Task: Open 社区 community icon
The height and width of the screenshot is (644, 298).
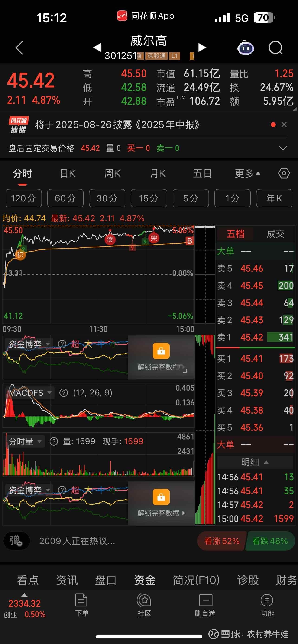Action: coord(144,605)
